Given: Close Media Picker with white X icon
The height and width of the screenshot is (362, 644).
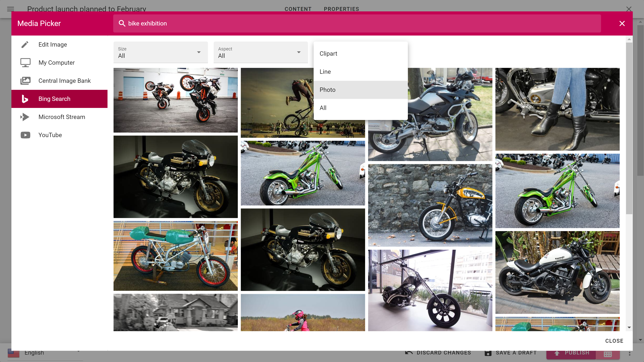Looking at the screenshot, I should [x=622, y=23].
